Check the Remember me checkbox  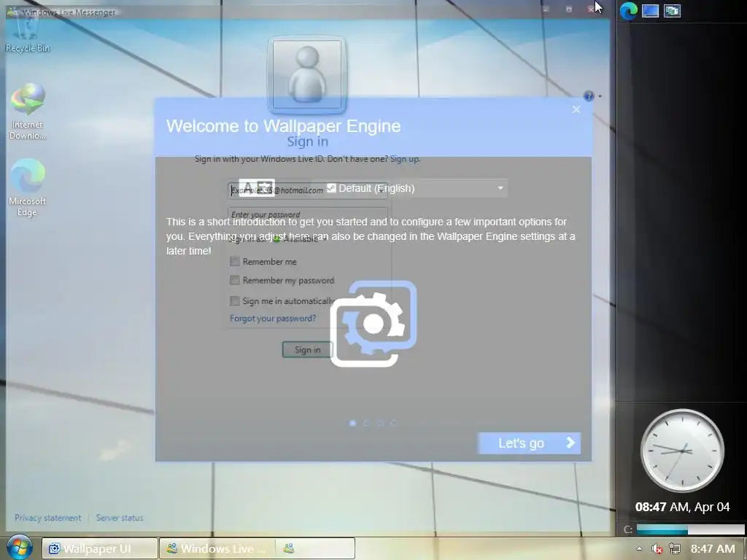234,261
